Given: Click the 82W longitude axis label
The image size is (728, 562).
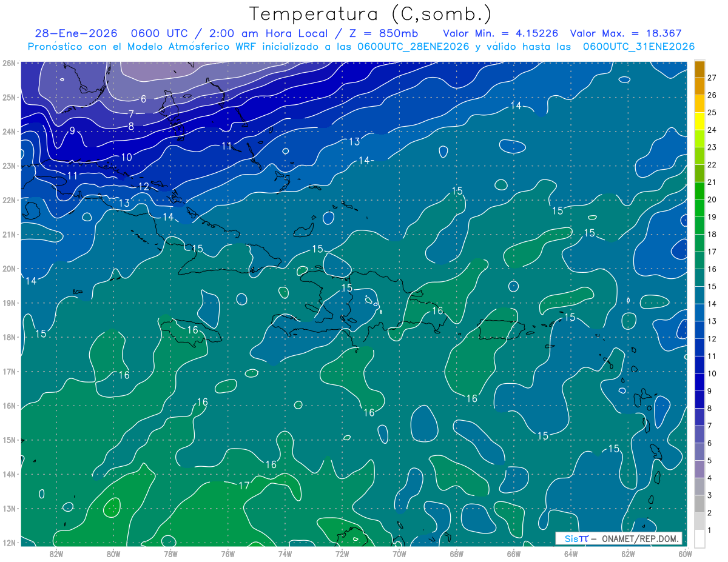Looking at the screenshot, I should 56,553.
